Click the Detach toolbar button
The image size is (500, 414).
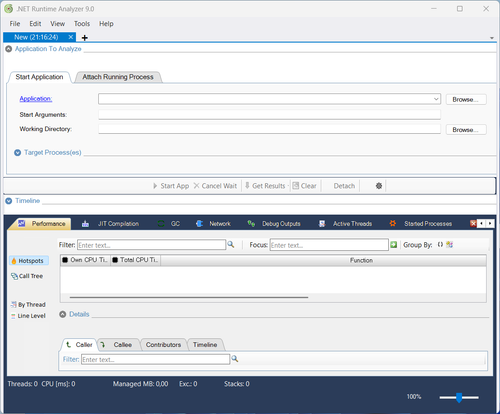click(x=344, y=186)
